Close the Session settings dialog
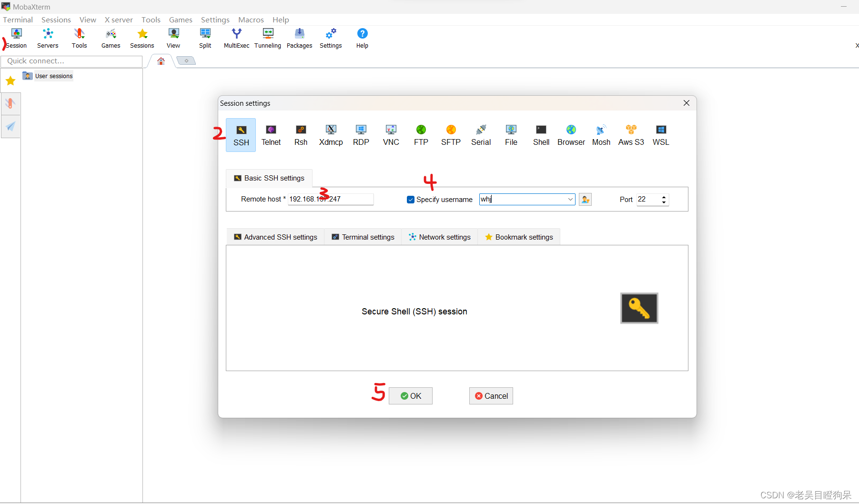The height and width of the screenshot is (504, 859). coord(687,103)
